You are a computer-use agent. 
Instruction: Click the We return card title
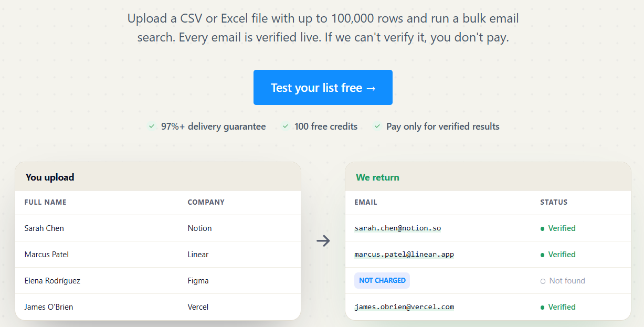click(x=377, y=177)
